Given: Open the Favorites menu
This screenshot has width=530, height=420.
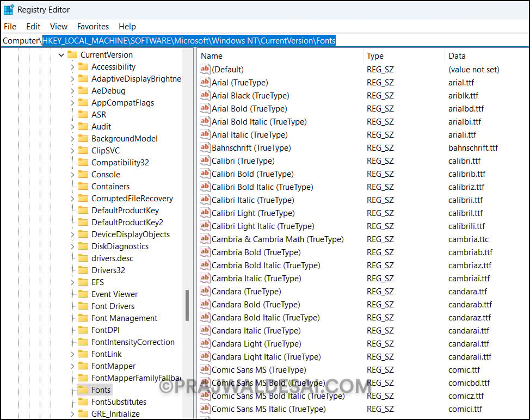Looking at the screenshot, I should 93,26.
